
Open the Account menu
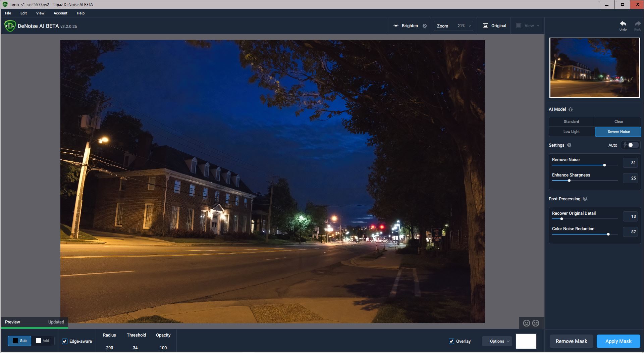pos(60,13)
